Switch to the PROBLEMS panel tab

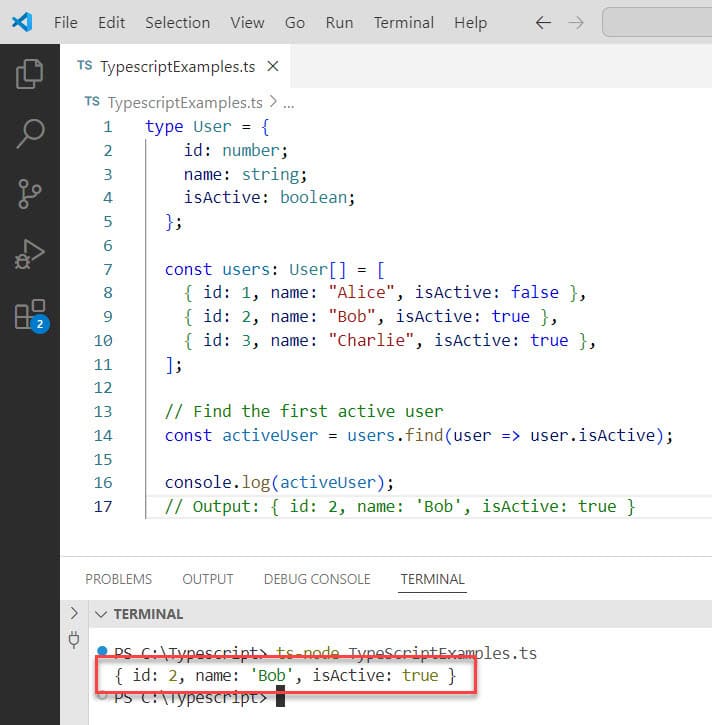click(x=118, y=579)
